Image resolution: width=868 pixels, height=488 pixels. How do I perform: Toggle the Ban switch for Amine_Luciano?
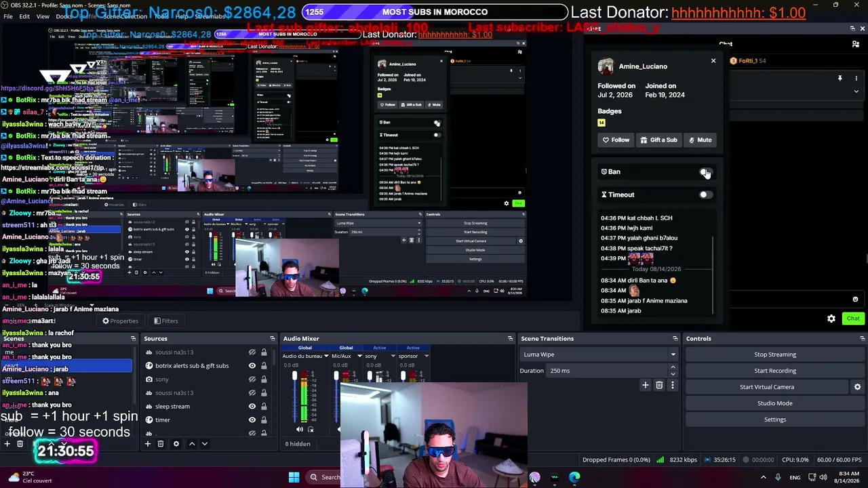point(705,172)
